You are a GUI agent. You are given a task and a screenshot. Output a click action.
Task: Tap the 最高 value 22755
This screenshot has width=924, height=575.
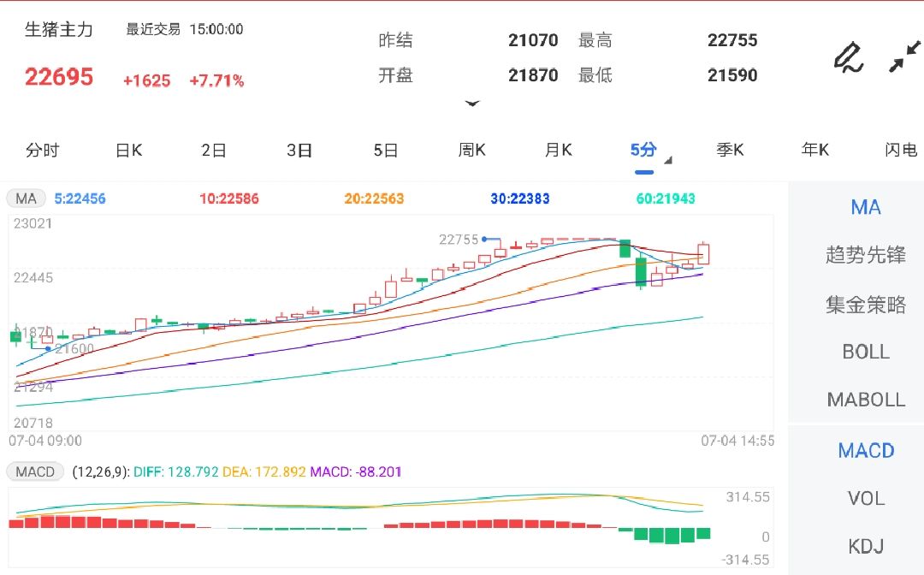pyautogui.click(x=732, y=40)
